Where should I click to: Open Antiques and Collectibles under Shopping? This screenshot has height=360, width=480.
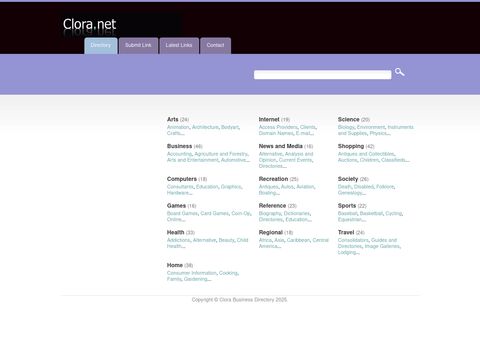coord(366,154)
